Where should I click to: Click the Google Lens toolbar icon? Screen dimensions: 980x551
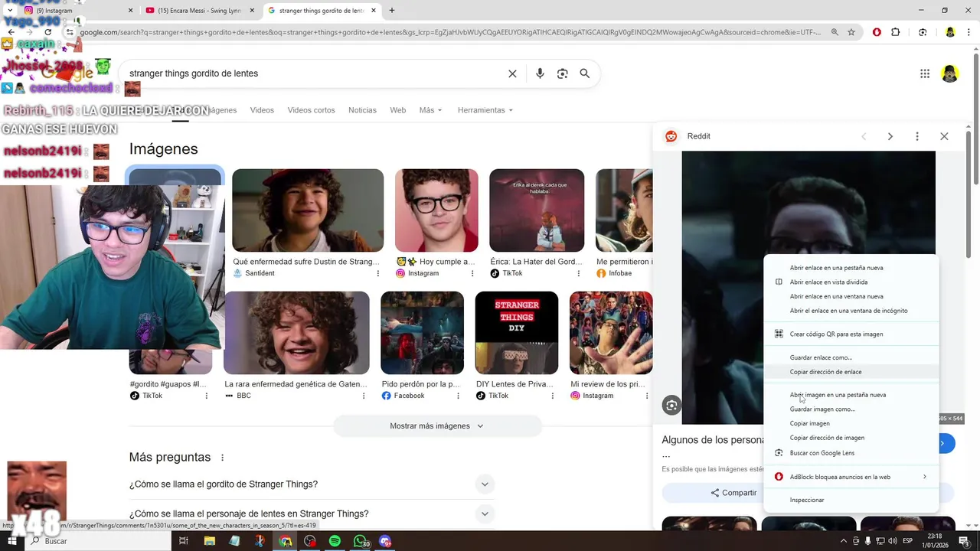[x=923, y=32]
